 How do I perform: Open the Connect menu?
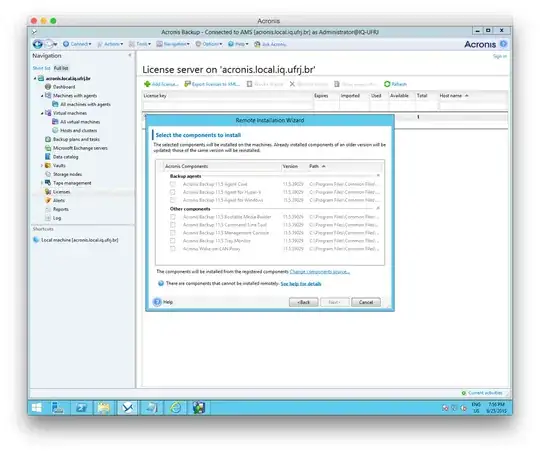[77, 44]
